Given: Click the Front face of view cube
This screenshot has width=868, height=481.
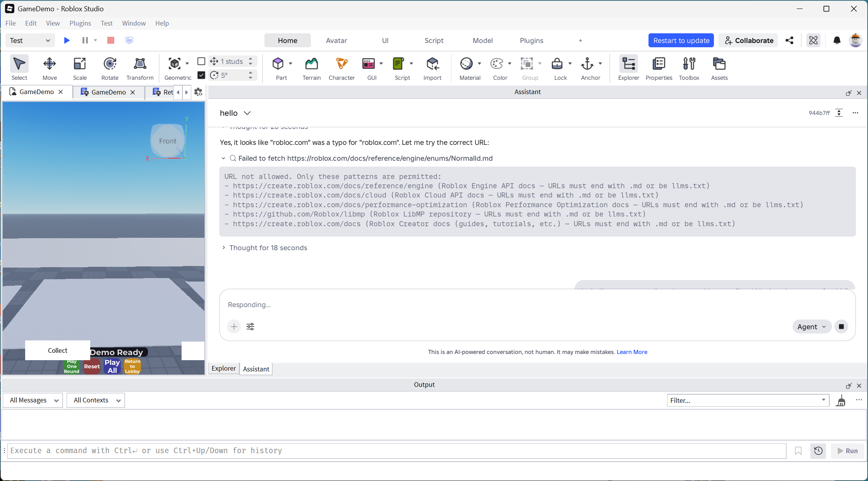Looking at the screenshot, I should point(168,141).
